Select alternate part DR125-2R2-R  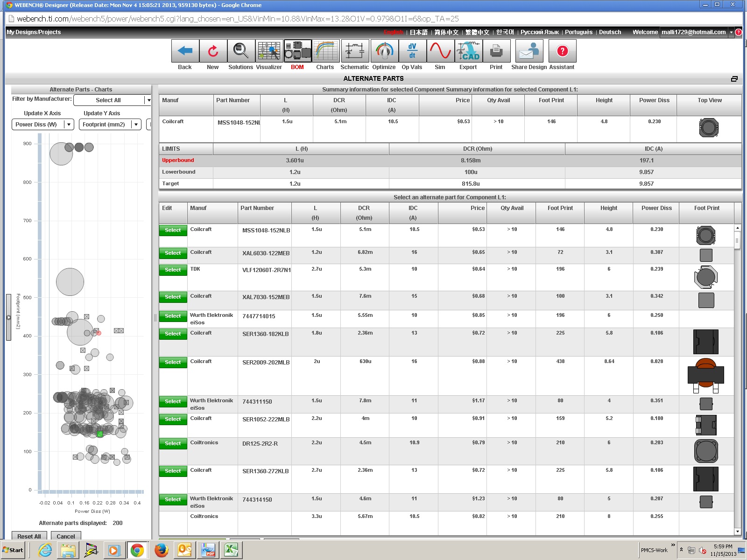(x=173, y=443)
